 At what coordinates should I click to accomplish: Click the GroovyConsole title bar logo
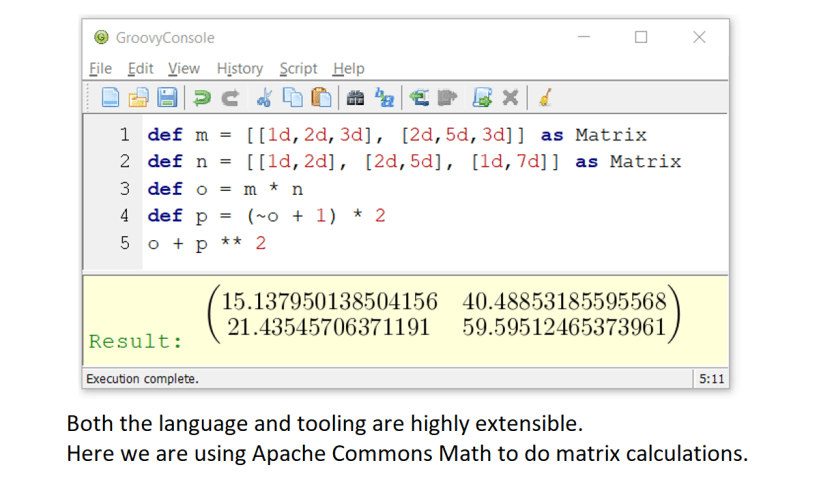pyautogui.click(x=101, y=37)
